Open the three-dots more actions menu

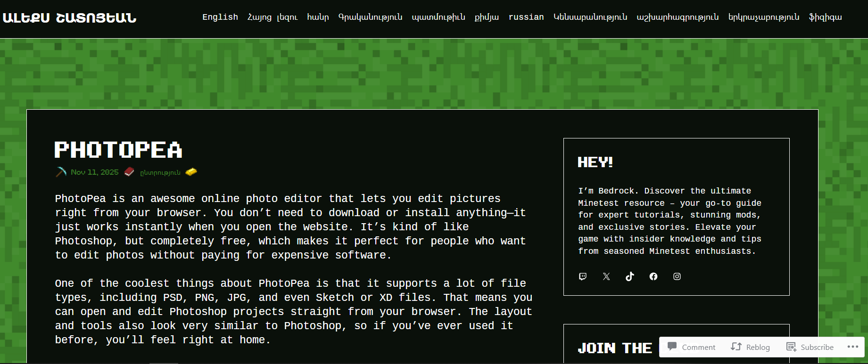853,347
